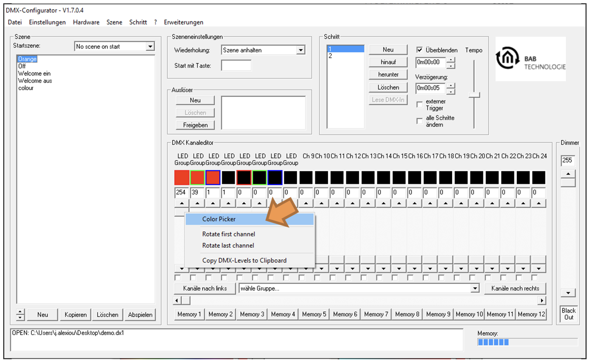The width and height of the screenshot is (591, 364).
Task: Enable alle Schritte ändern checkbox
Action: [x=419, y=121]
